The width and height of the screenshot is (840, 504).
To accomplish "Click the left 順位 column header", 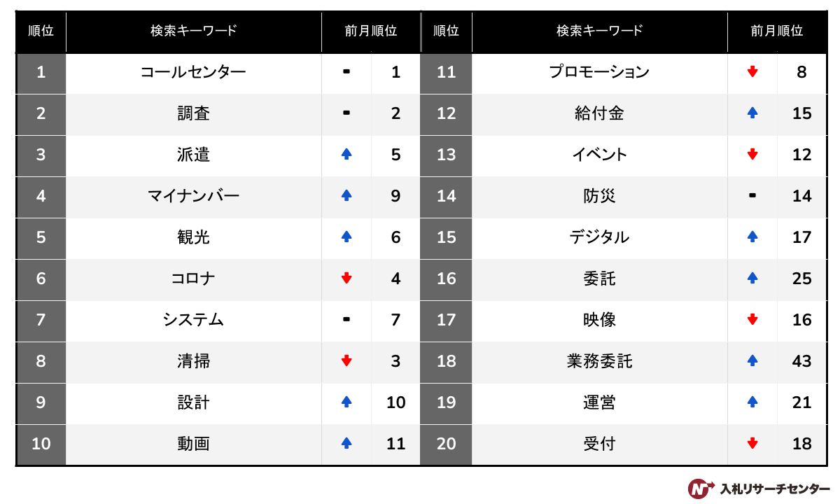I will pos(41,31).
